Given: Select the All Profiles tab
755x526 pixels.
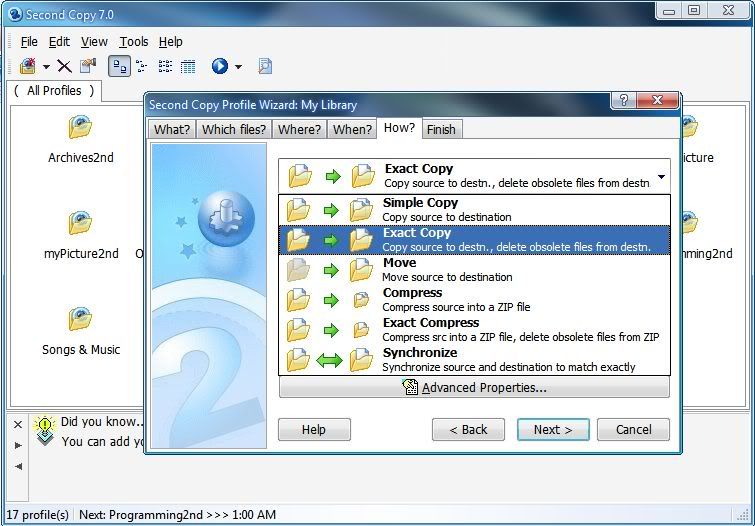Looking at the screenshot, I should click(54, 91).
